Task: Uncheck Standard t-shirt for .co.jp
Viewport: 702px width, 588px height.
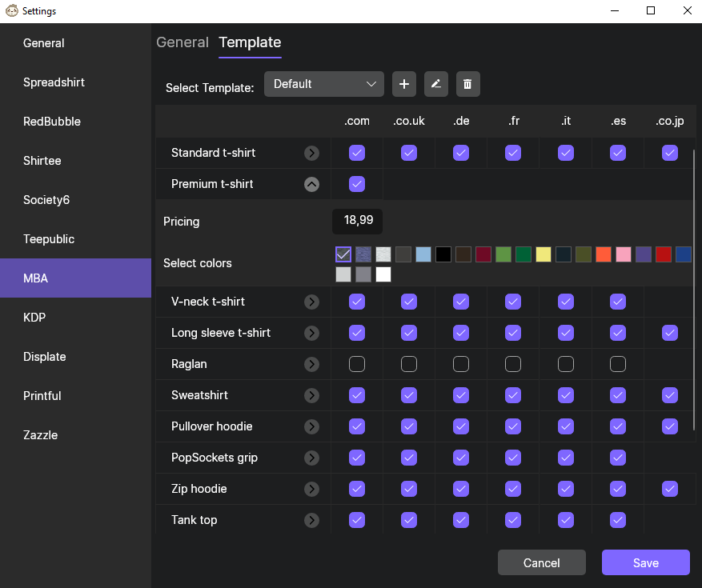Action: pos(670,153)
